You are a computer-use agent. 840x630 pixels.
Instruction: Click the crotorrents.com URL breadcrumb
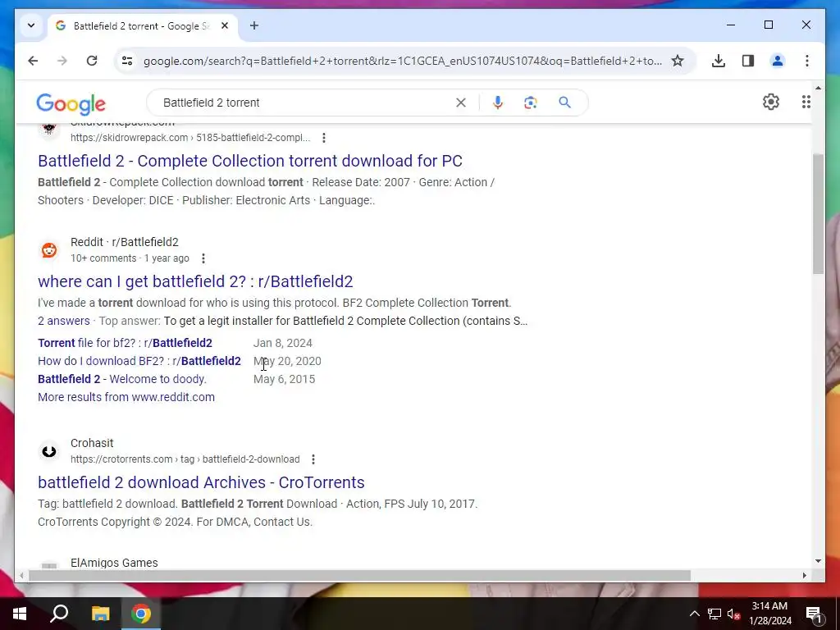(185, 459)
